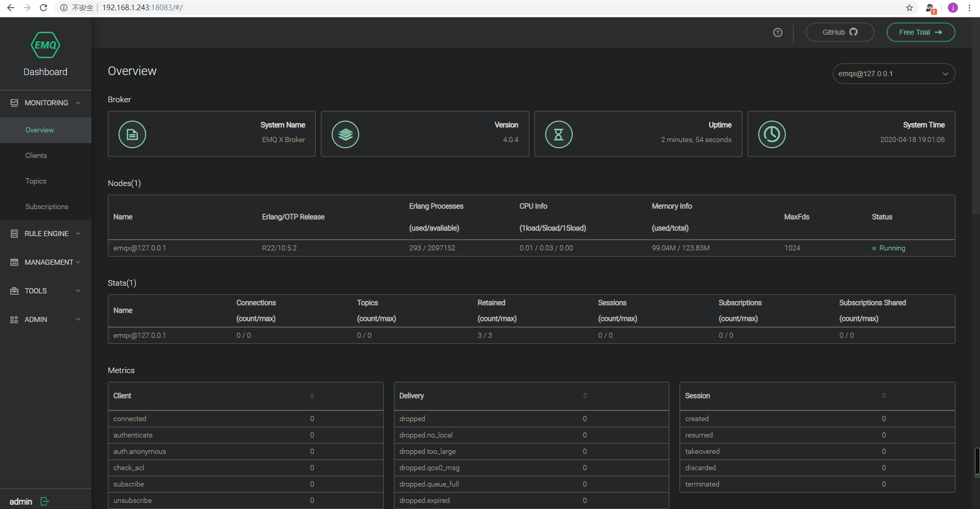Click the 99.04M / 123.83M memory value

[681, 248]
